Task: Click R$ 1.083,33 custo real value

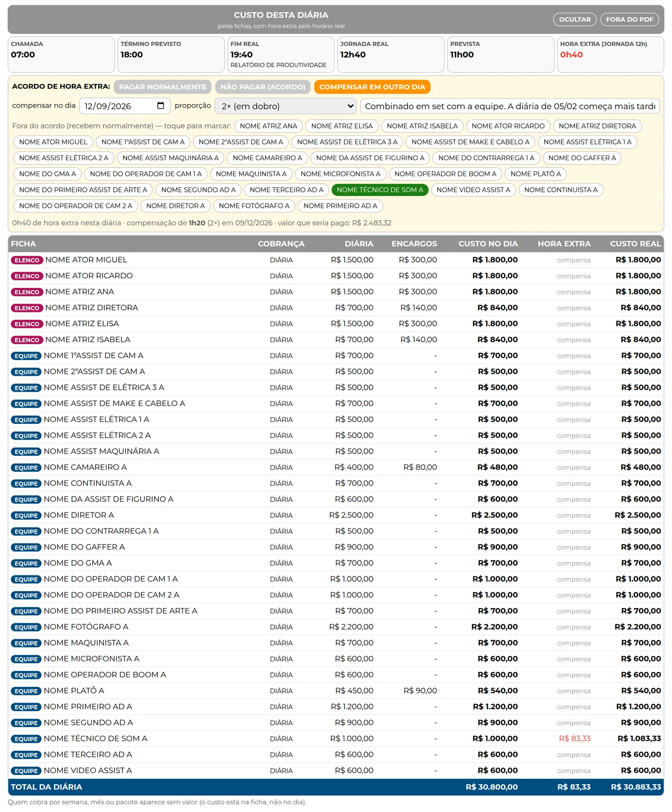Action: [639, 739]
